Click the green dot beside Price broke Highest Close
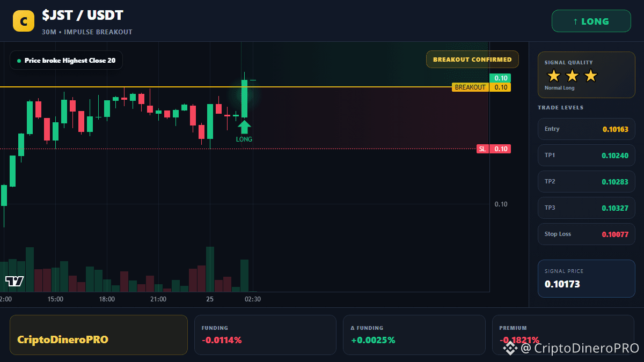The height and width of the screenshot is (362, 644). 19,61
